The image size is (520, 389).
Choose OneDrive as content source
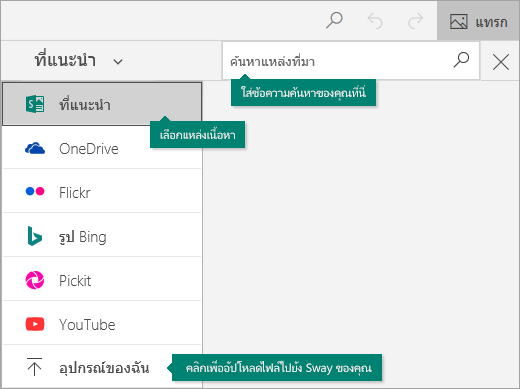tap(102, 147)
